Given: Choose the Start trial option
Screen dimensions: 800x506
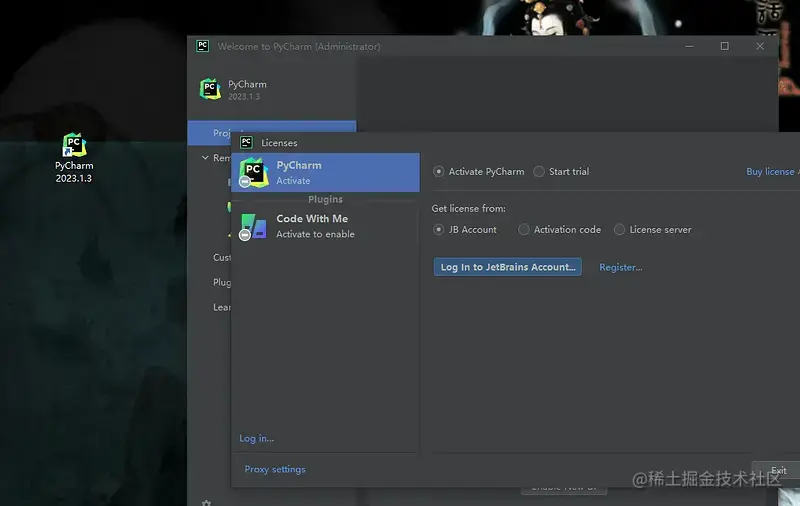Looking at the screenshot, I should coord(539,171).
